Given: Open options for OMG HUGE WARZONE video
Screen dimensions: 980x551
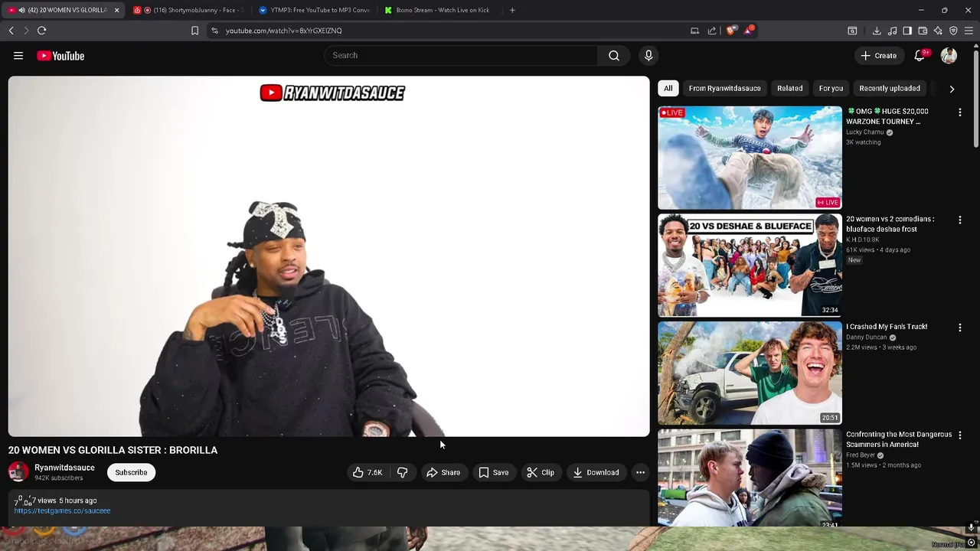Looking at the screenshot, I should 959,112.
